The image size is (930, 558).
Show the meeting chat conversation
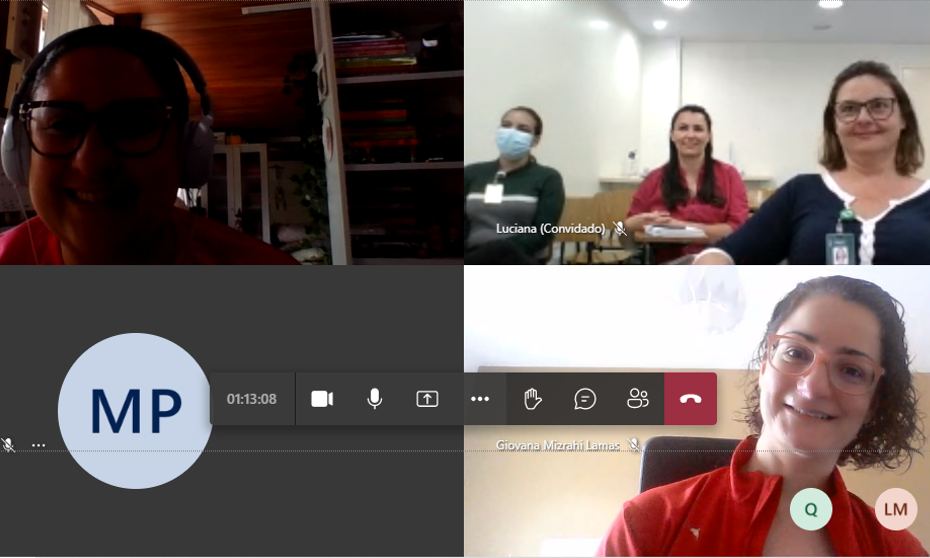(x=585, y=399)
